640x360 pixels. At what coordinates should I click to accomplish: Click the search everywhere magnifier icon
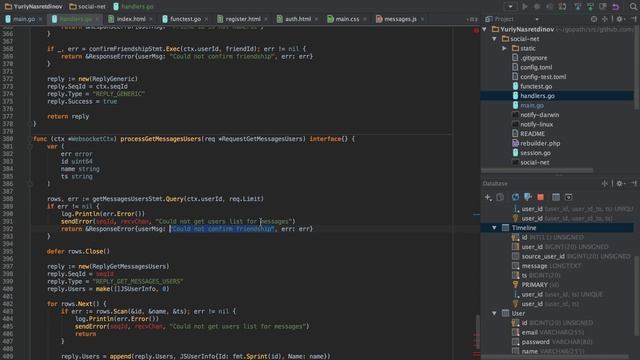click(x=633, y=7)
